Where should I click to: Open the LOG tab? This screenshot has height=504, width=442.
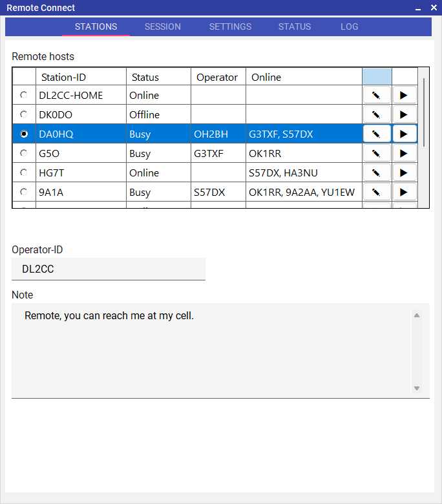tap(350, 26)
